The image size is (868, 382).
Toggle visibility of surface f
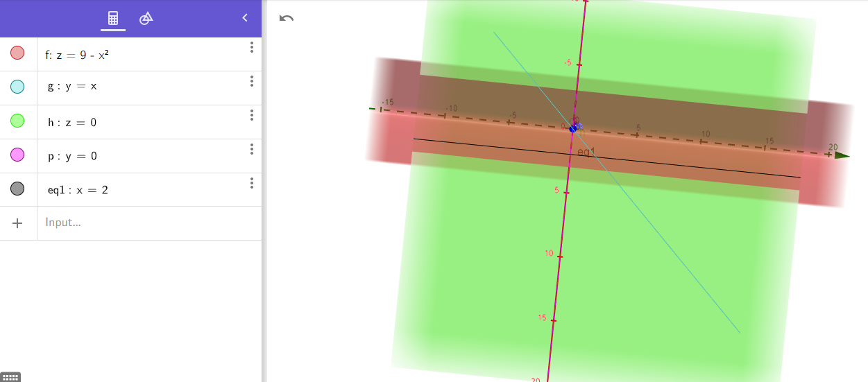click(x=18, y=53)
